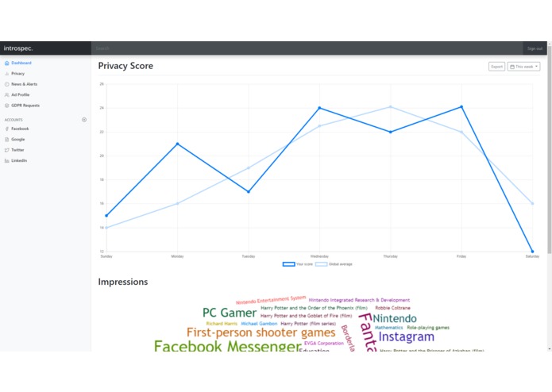Click PC Gamer in word cloud
This screenshot has width=552, height=392.
(x=230, y=313)
